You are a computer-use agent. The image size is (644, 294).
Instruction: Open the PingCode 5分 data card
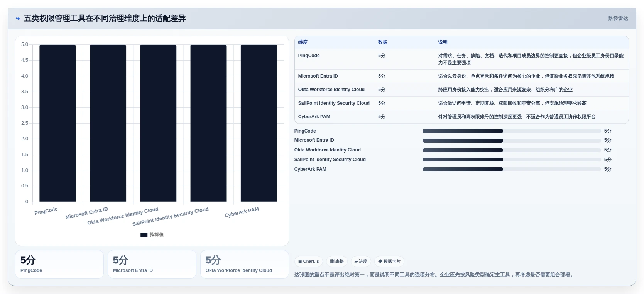[59, 264]
